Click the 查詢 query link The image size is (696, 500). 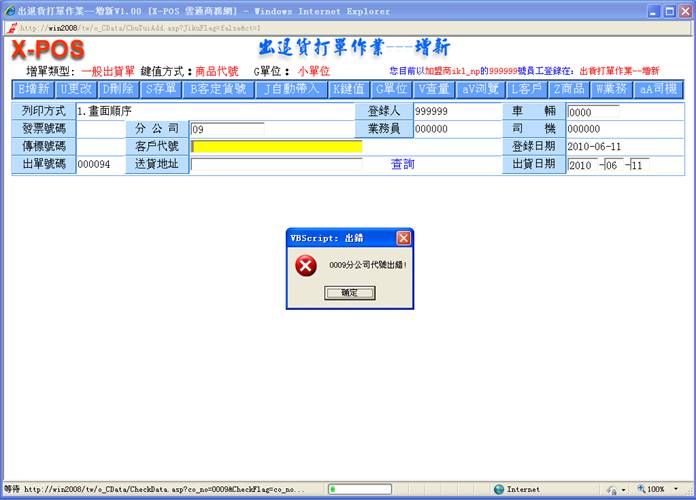[402, 164]
